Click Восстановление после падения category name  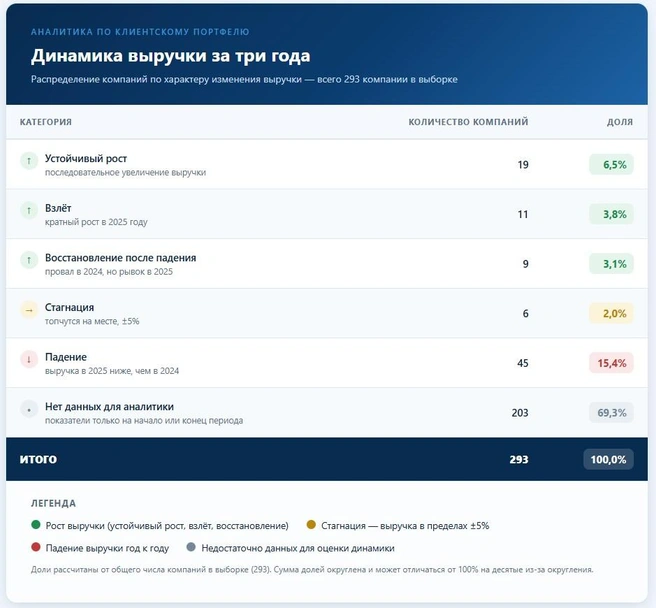coord(120,258)
